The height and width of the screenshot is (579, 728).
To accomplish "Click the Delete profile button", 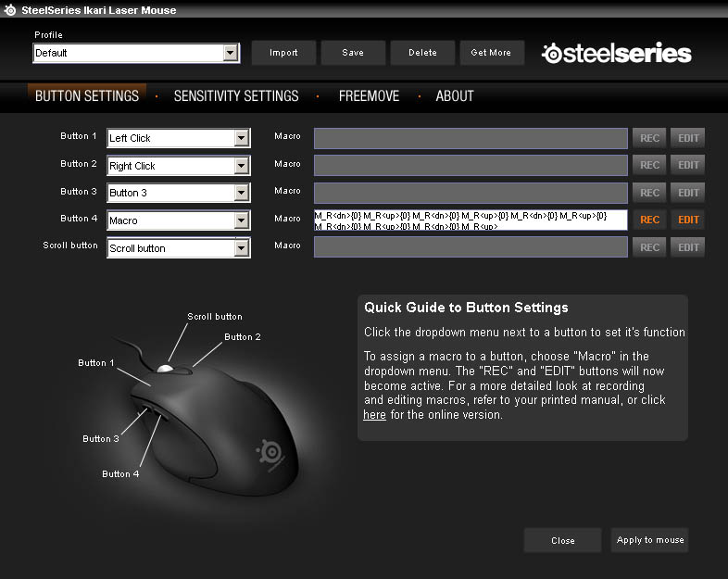I will click(422, 53).
